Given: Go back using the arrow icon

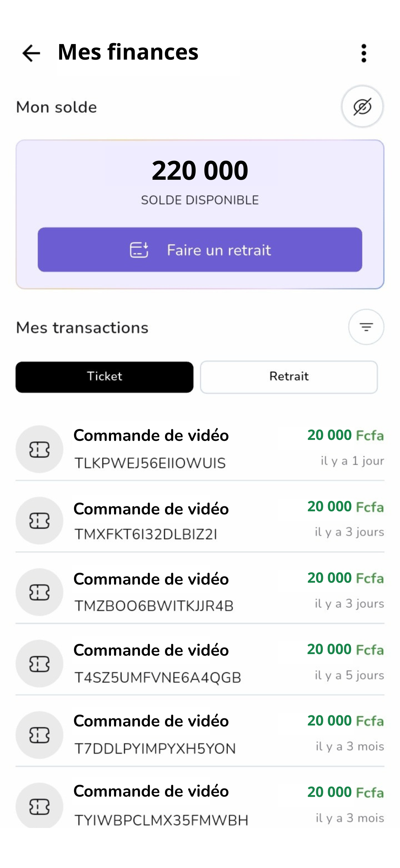Looking at the screenshot, I should click(x=31, y=53).
